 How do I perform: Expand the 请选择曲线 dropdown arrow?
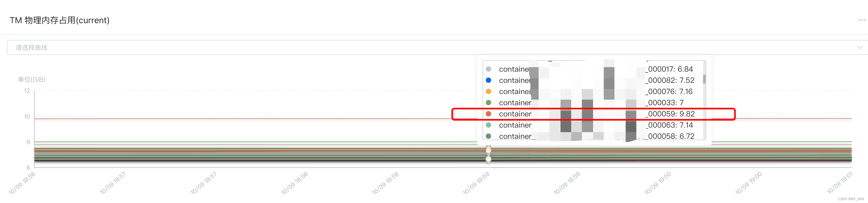click(859, 47)
